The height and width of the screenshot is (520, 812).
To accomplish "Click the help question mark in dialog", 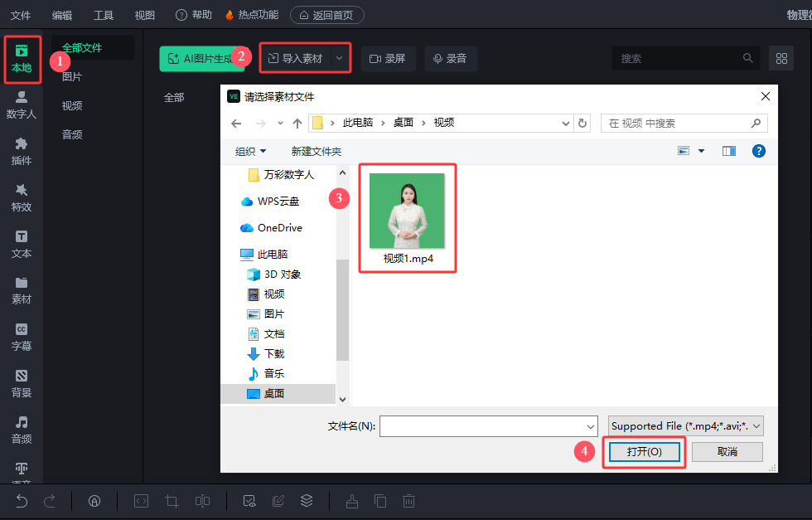I will click(758, 151).
